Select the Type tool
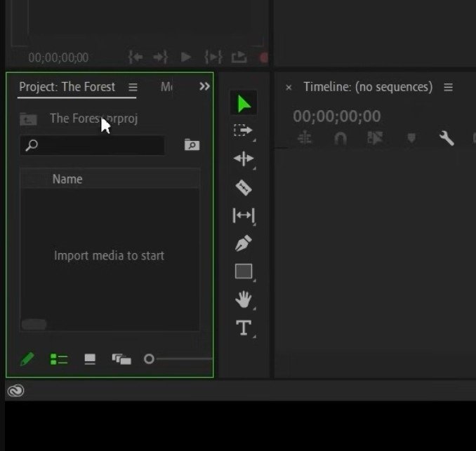The height and width of the screenshot is (451, 476). coord(243,328)
